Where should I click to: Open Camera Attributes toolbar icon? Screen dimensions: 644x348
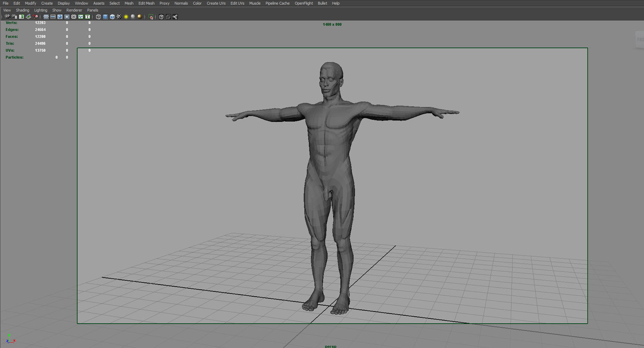tap(14, 17)
